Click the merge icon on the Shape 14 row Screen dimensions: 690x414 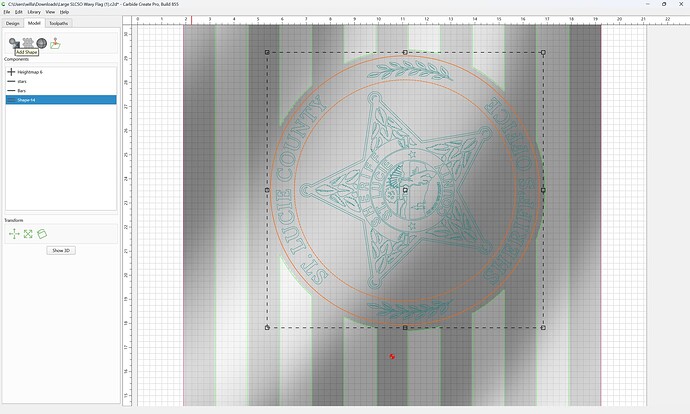click(x=11, y=100)
